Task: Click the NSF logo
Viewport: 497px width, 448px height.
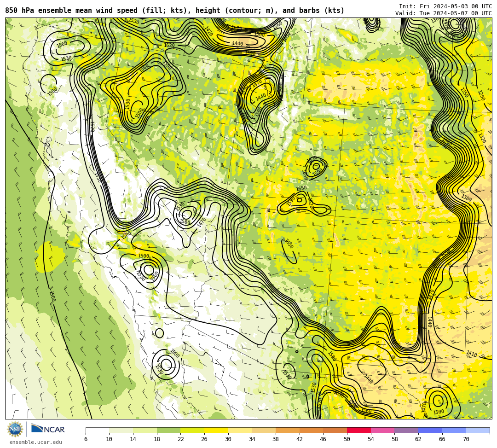Action: 15,429
